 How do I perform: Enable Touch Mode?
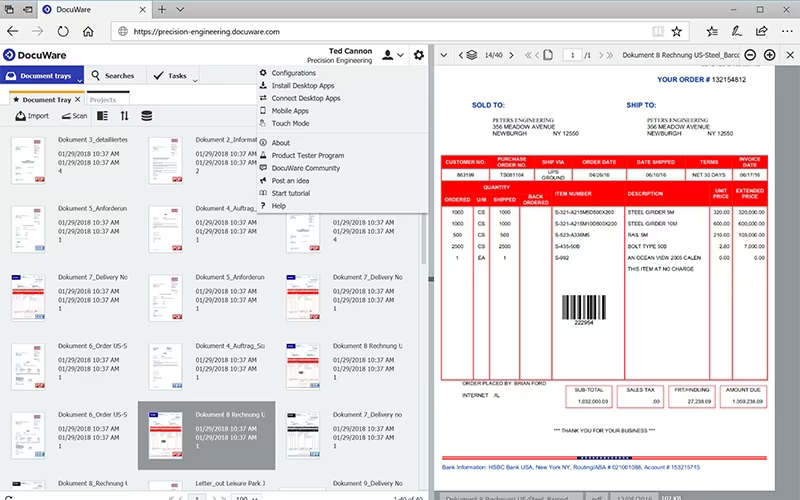(290, 123)
